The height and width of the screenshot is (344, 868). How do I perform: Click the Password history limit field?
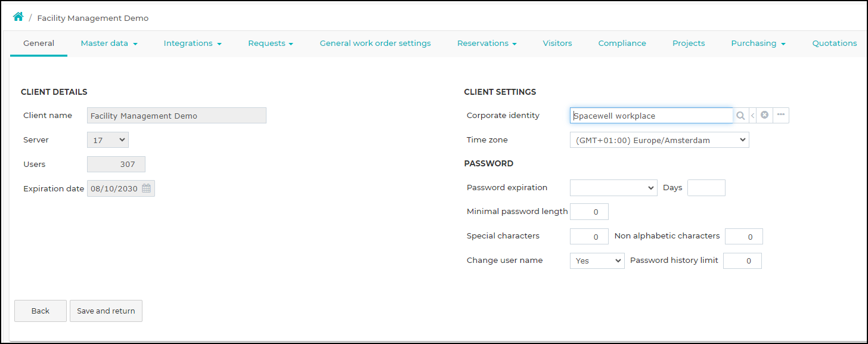742,261
